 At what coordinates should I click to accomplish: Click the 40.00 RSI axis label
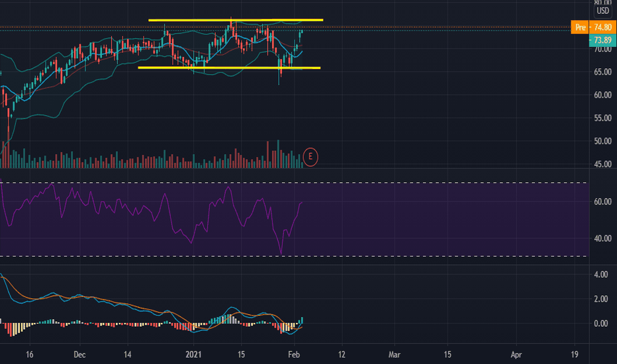(602, 238)
